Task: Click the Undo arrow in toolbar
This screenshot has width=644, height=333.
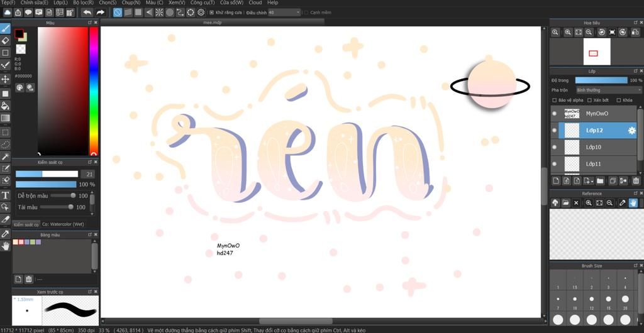Action: (86, 13)
